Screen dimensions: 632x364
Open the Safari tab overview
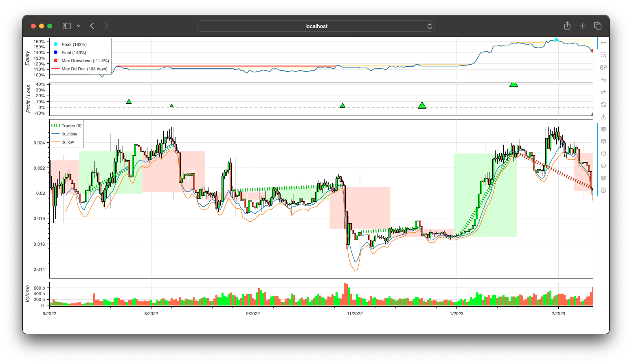[x=597, y=26]
